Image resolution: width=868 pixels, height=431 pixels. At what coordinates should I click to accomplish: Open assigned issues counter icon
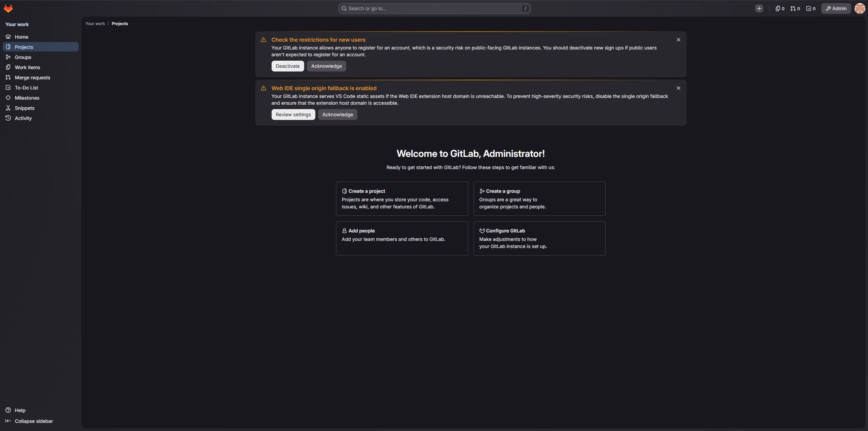(780, 9)
